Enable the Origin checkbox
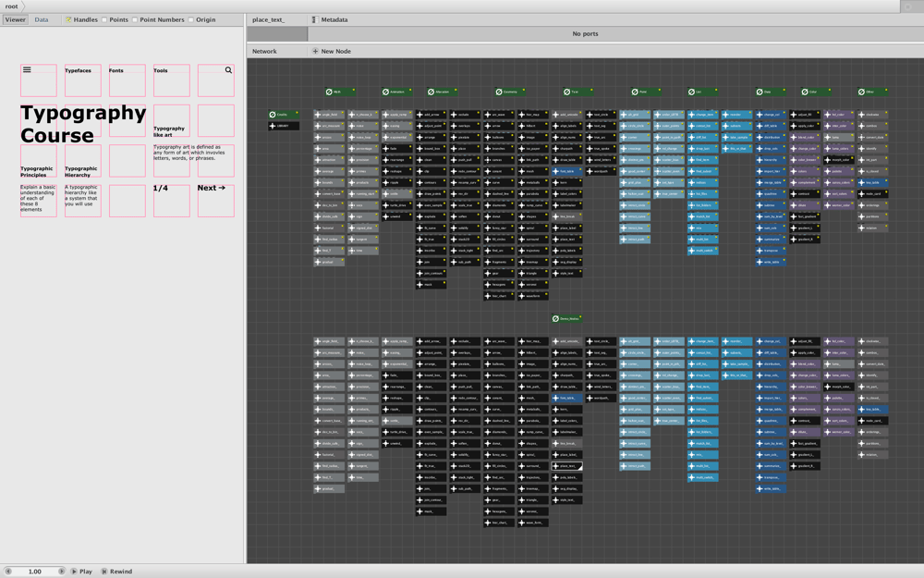This screenshot has width=924, height=578. [191, 19]
